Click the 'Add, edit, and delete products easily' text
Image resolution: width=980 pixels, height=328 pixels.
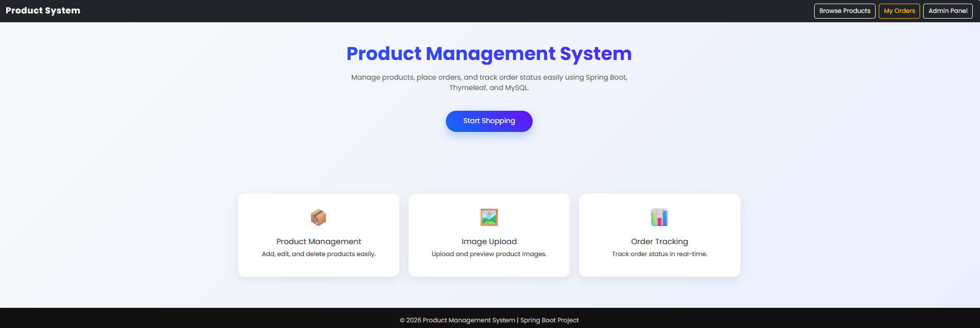pyautogui.click(x=318, y=254)
